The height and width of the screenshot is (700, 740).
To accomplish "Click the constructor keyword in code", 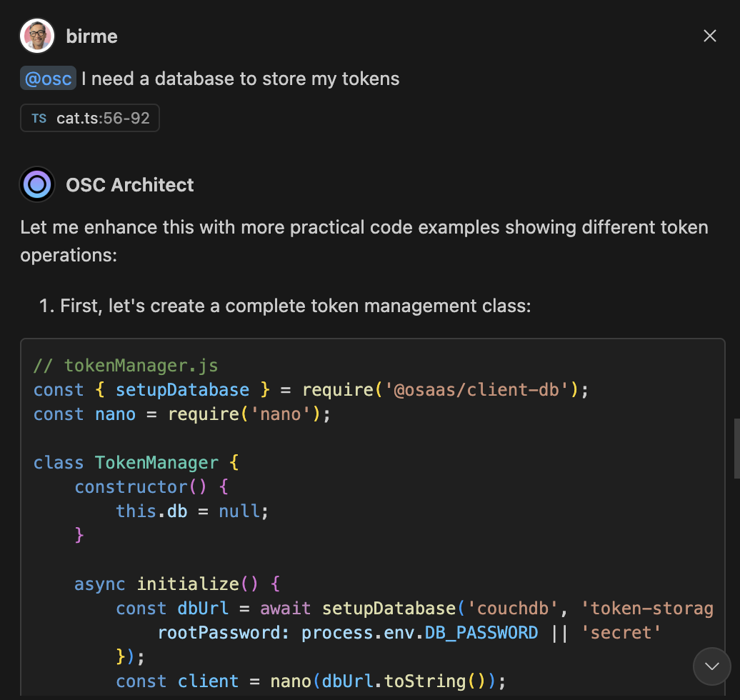I will click(x=130, y=487).
